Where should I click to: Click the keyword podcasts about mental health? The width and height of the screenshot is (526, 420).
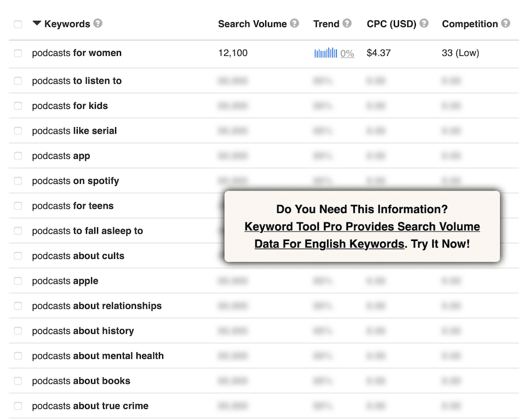[98, 355]
